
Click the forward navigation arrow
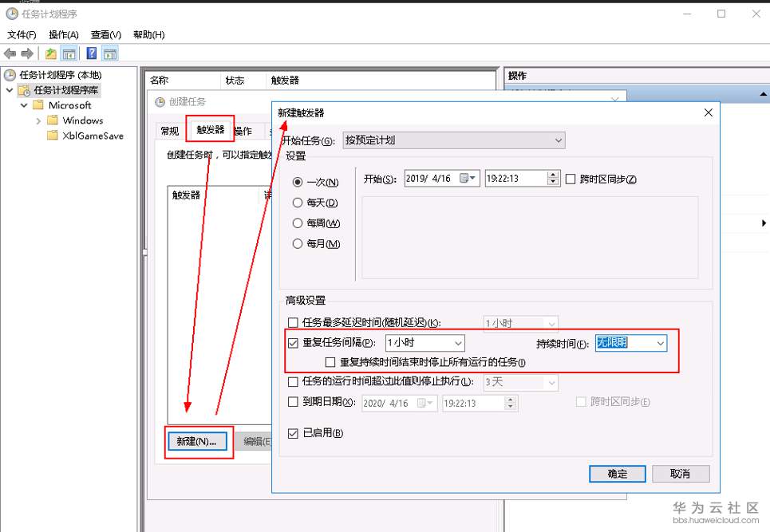[x=26, y=54]
